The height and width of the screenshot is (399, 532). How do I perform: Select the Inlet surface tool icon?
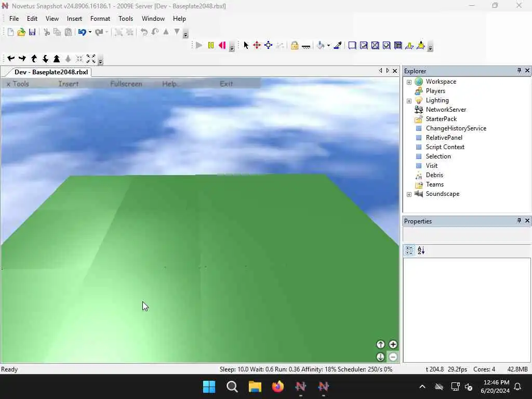(x=398, y=46)
